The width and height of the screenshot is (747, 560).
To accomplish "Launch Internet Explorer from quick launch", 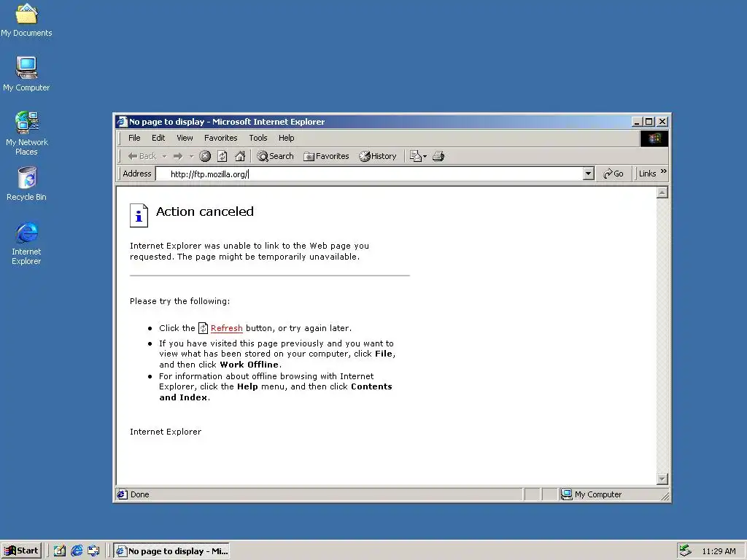I will (x=77, y=551).
